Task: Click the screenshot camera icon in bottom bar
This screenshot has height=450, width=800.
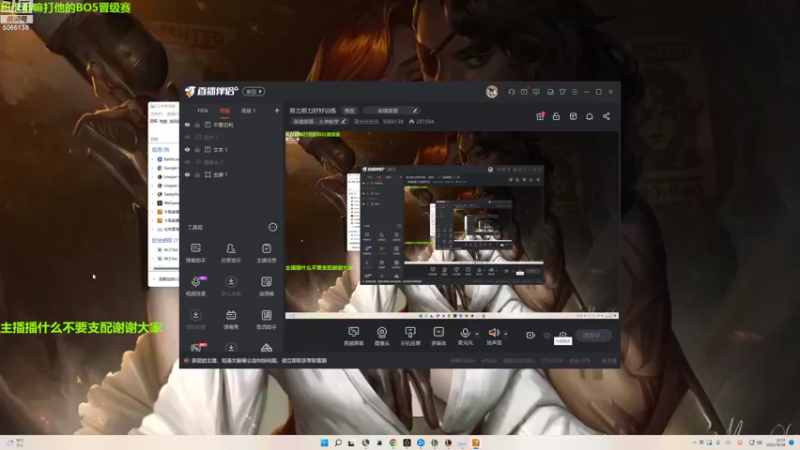Action: pos(563,335)
